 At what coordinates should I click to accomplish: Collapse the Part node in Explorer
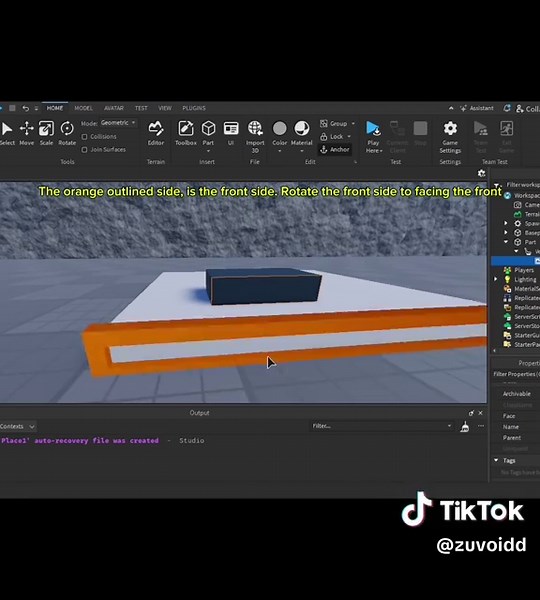506,242
